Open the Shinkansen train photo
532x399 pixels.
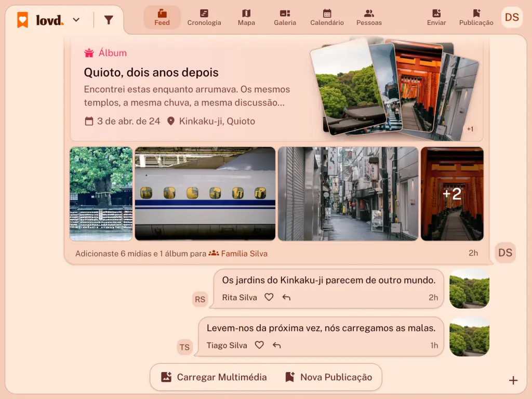pos(205,194)
